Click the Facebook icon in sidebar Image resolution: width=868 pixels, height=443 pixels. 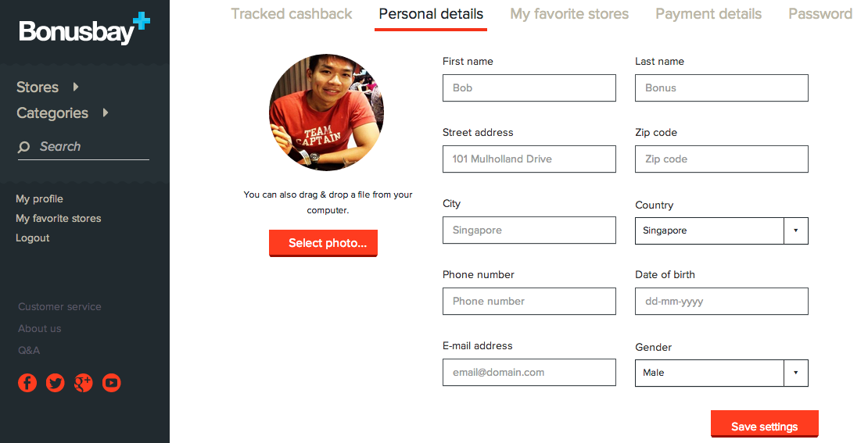coord(27,383)
